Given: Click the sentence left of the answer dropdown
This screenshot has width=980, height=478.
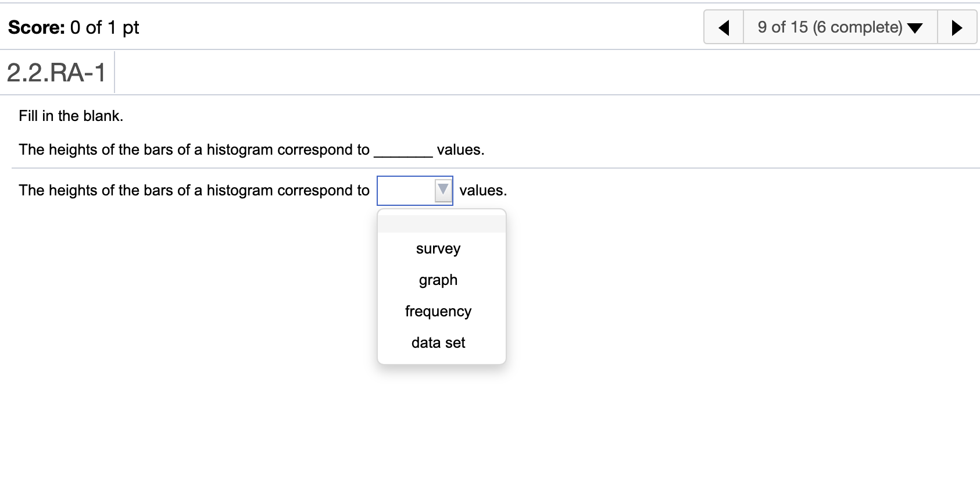Looking at the screenshot, I should click(194, 190).
